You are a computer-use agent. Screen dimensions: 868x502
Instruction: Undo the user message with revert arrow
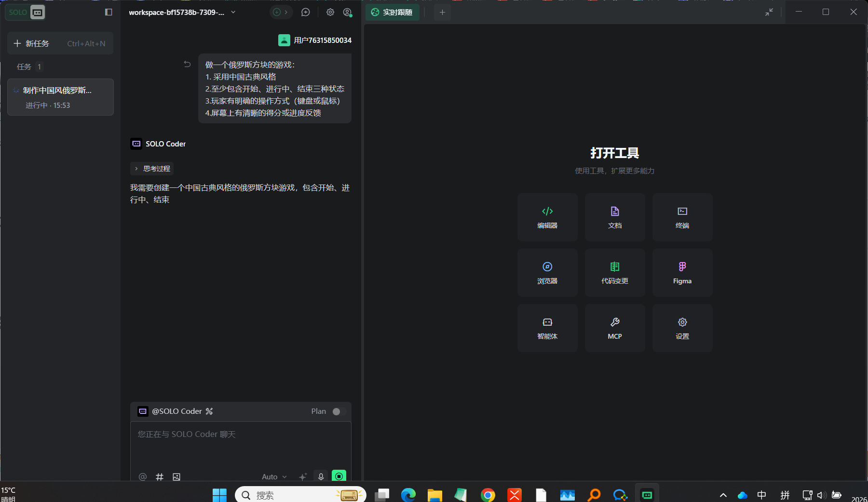[x=187, y=64]
